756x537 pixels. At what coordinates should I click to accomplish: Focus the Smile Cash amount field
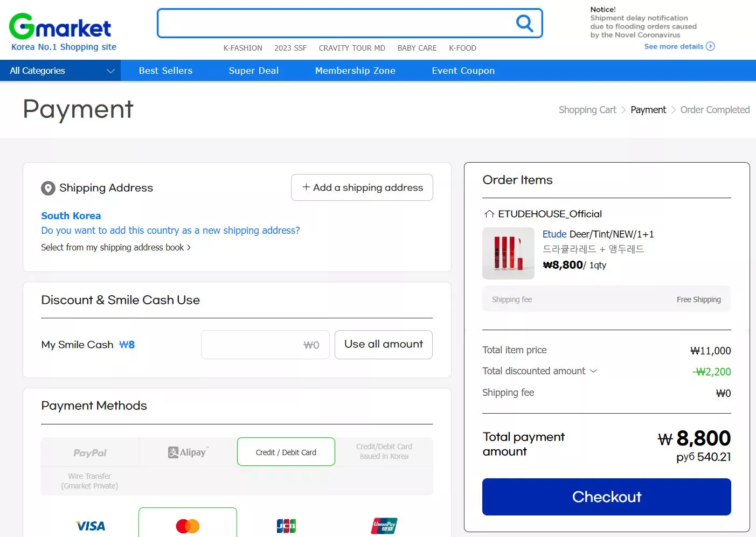[265, 345]
